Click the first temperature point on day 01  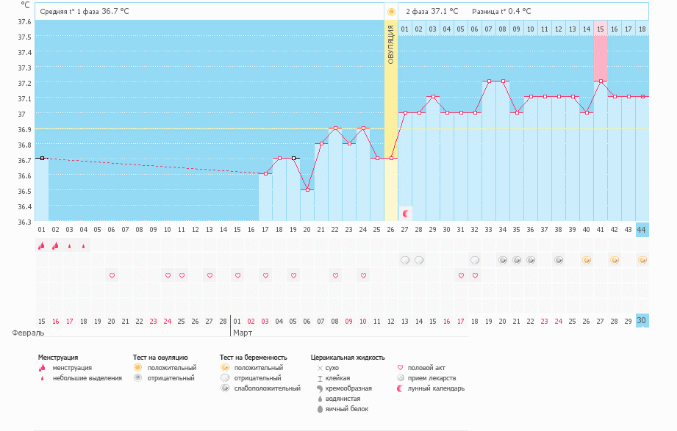click(x=42, y=158)
